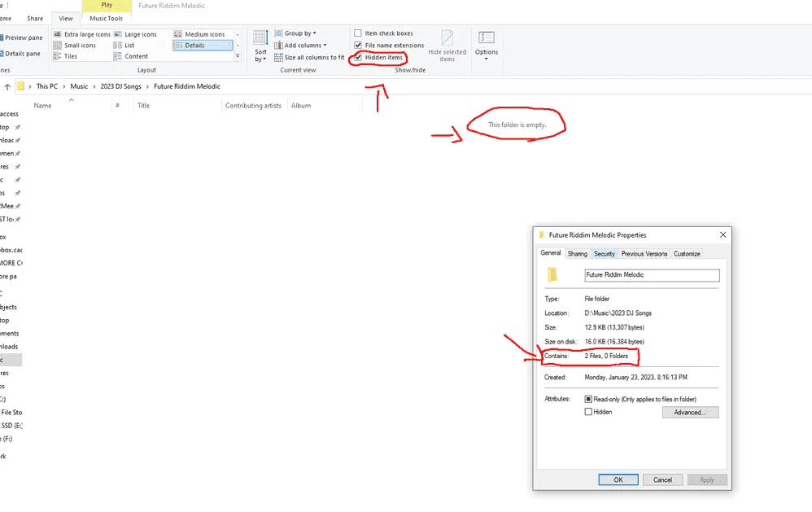Select Extra large icons layout
Image resolution: width=812 pixels, height=512 pixels.
point(82,34)
